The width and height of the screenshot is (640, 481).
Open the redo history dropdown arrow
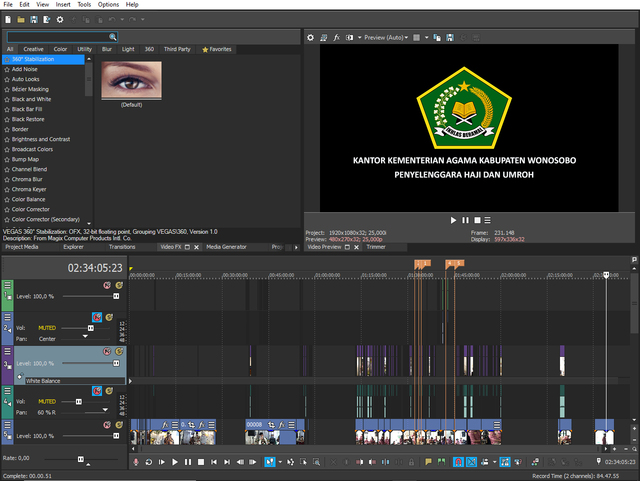[x=142, y=19]
